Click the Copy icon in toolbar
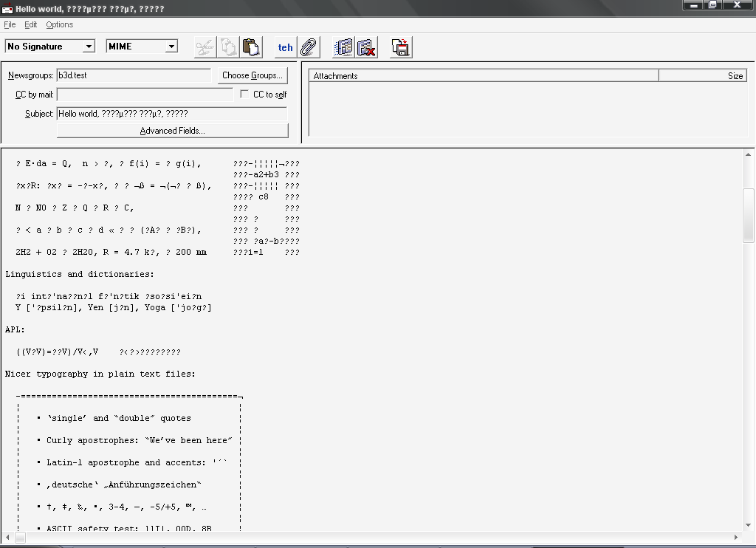This screenshot has width=756, height=548. tap(228, 47)
